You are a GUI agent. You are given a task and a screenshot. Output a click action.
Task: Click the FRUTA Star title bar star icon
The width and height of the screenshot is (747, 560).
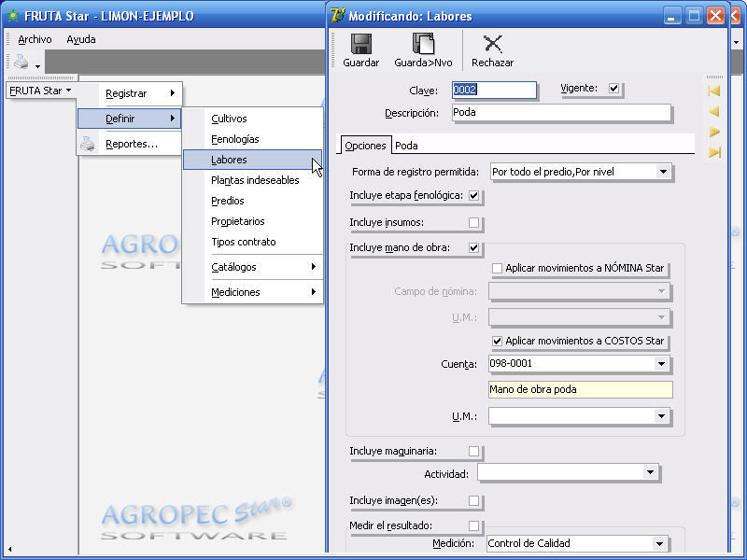(x=13, y=16)
